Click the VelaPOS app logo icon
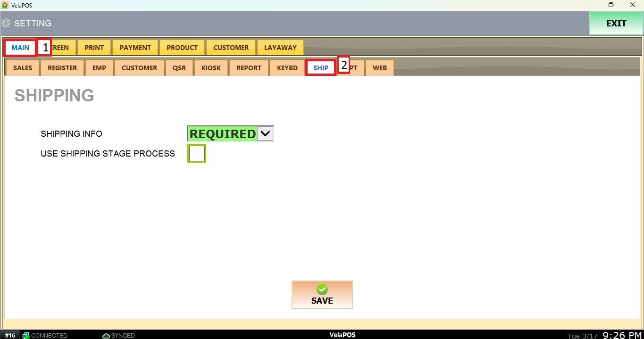This screenshot has width=644, height=339. 5,5
